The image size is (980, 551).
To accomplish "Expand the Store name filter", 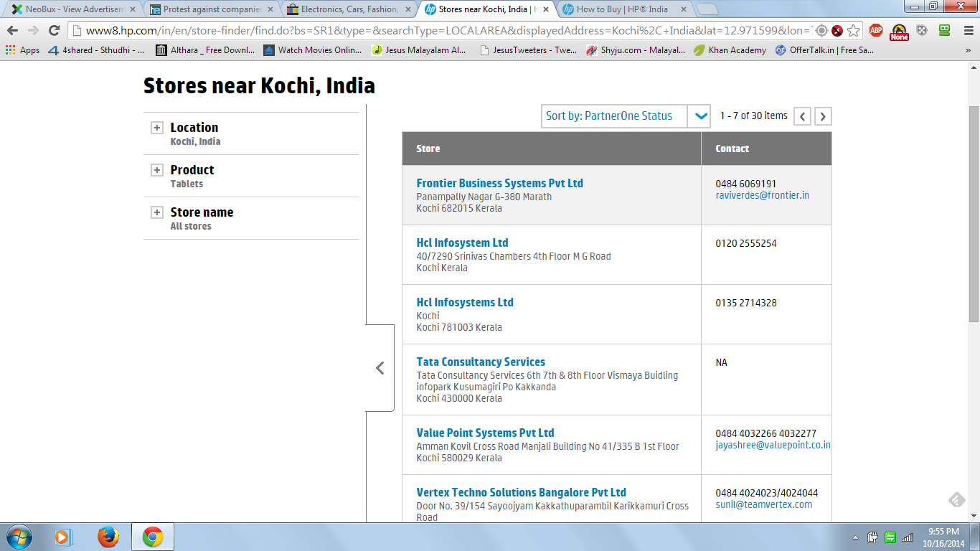I will [x=156, y=212].
